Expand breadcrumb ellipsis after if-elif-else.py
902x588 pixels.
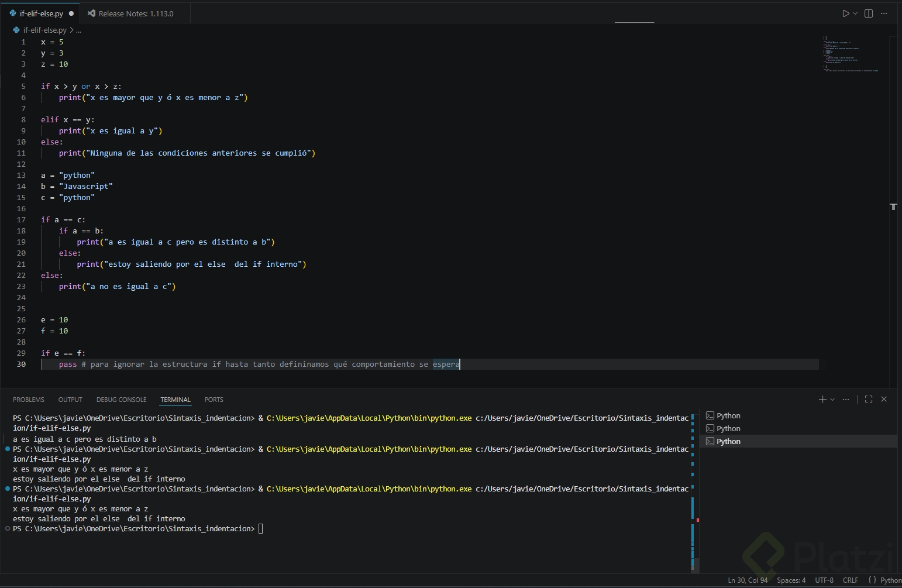click(x=79, y=30)
